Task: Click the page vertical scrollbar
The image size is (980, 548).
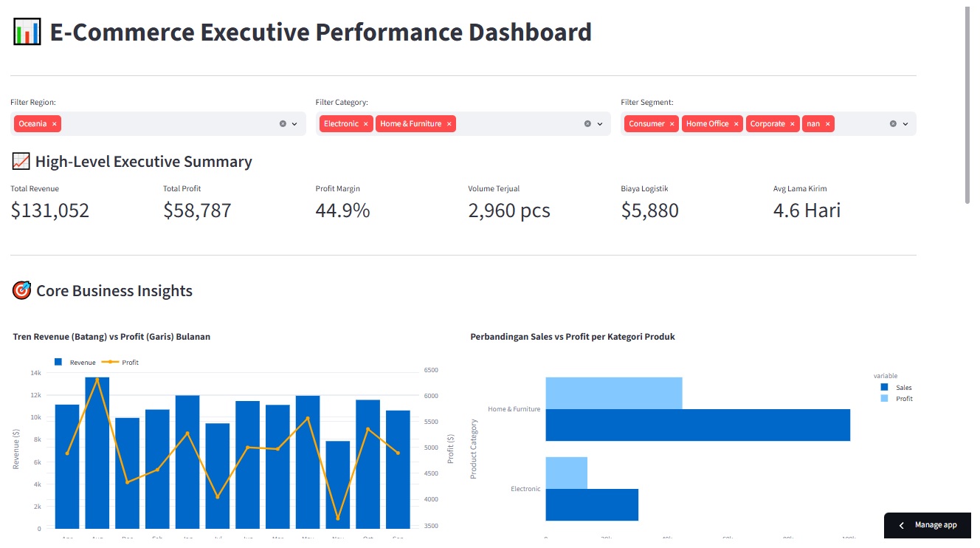Action: click(x=967, y=105)
